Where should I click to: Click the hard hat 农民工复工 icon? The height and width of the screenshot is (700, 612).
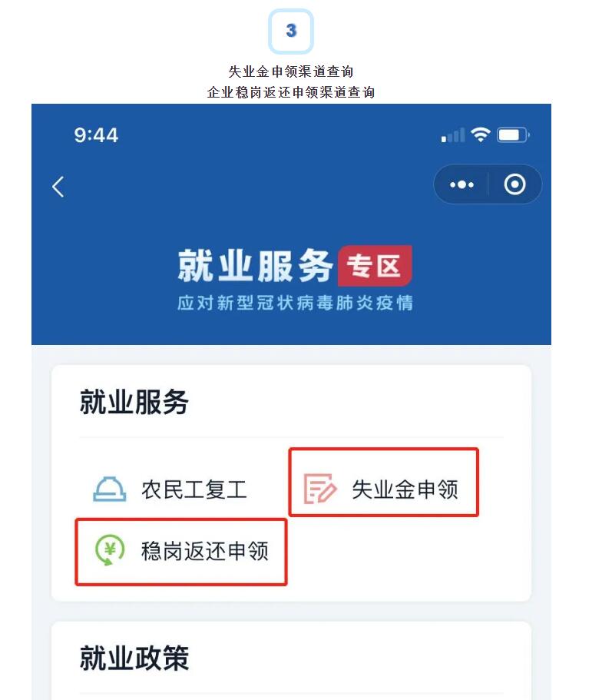(x=109, y=489)
